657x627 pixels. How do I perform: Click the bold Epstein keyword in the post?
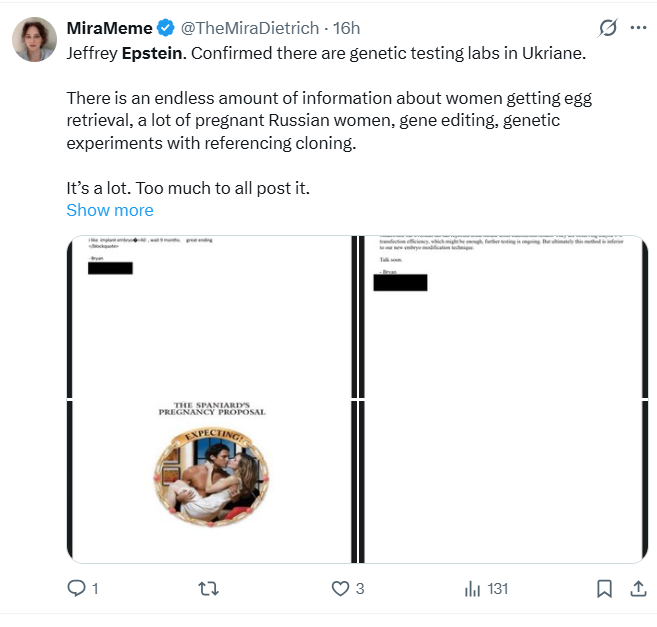pos(152,52)
